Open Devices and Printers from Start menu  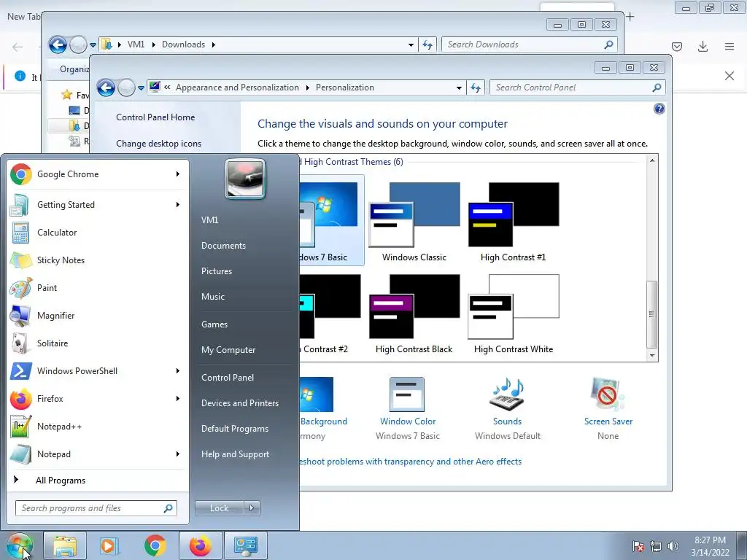(x=239, y=403)
